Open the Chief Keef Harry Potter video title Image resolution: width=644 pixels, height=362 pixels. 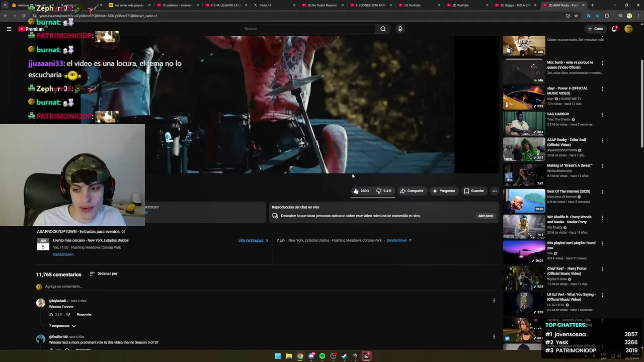(567, 271)
